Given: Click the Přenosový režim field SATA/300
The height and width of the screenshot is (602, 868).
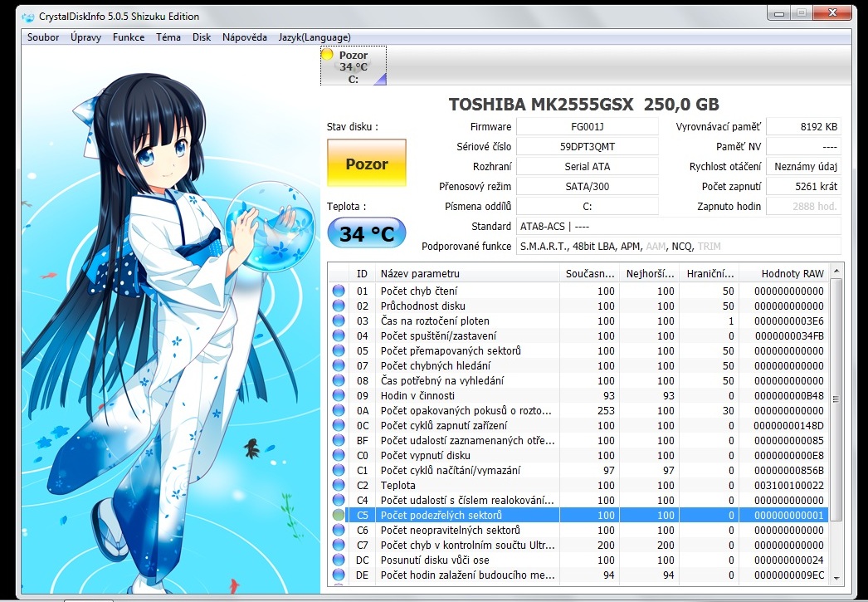Looking at the screenshot, I should click(x=588, y=186).
